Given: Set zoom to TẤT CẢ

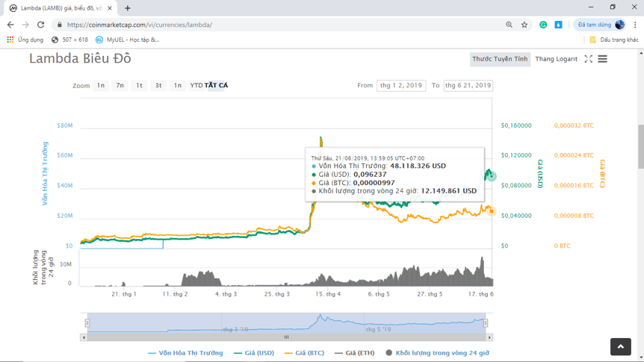Looking at the screenshot, I should tap(216, 85).
